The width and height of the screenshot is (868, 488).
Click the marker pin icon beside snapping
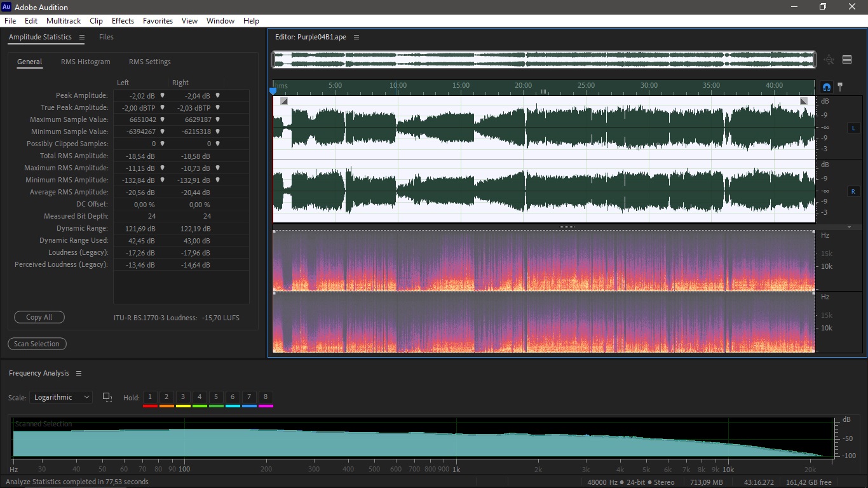(840, 86)
